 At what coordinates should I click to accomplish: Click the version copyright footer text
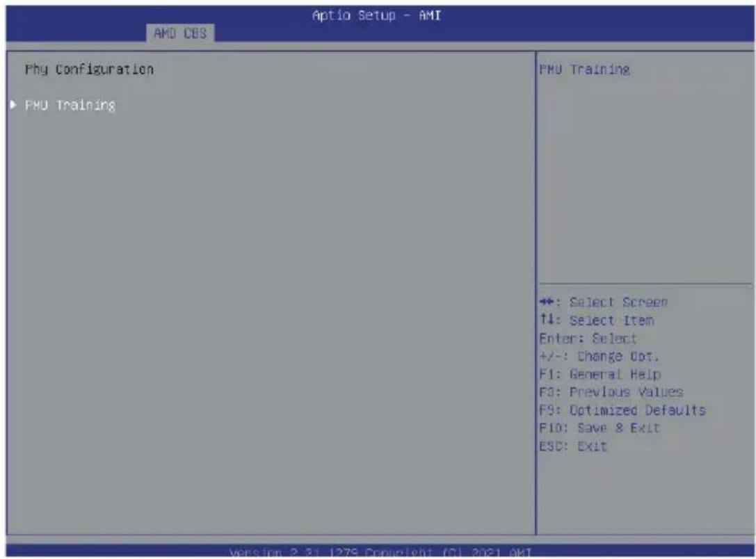[x=380, y=552]
